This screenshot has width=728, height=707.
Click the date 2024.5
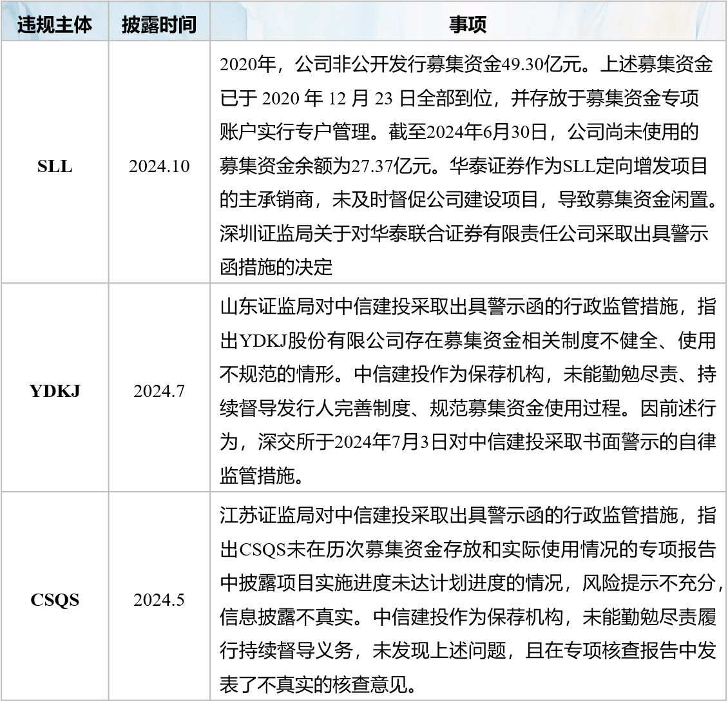point(159,600)
